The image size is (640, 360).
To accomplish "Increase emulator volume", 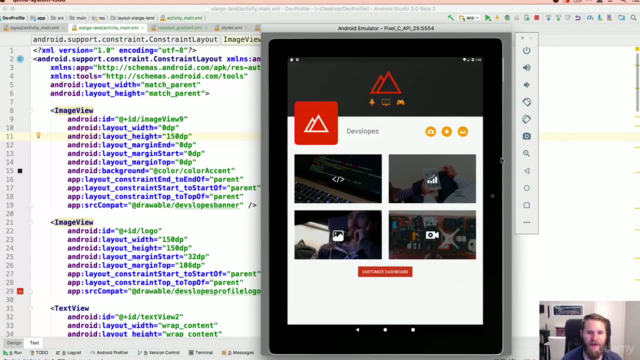I will pyautogui.click(x=527, y=68).
